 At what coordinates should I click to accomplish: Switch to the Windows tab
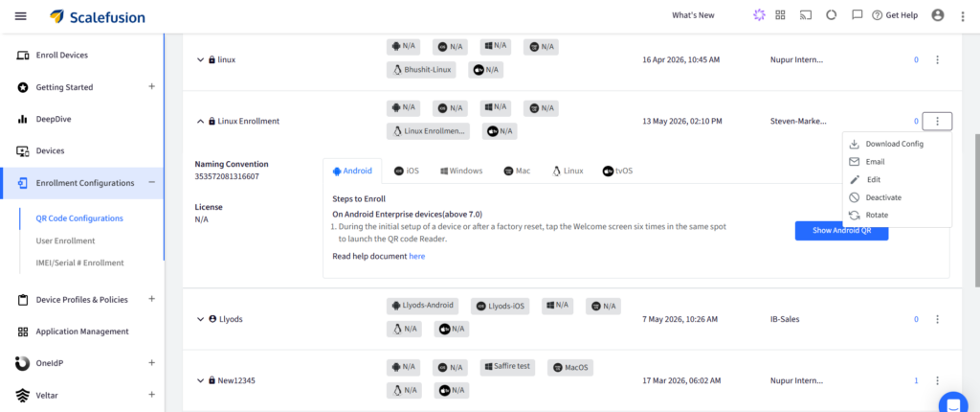point(461,171)
